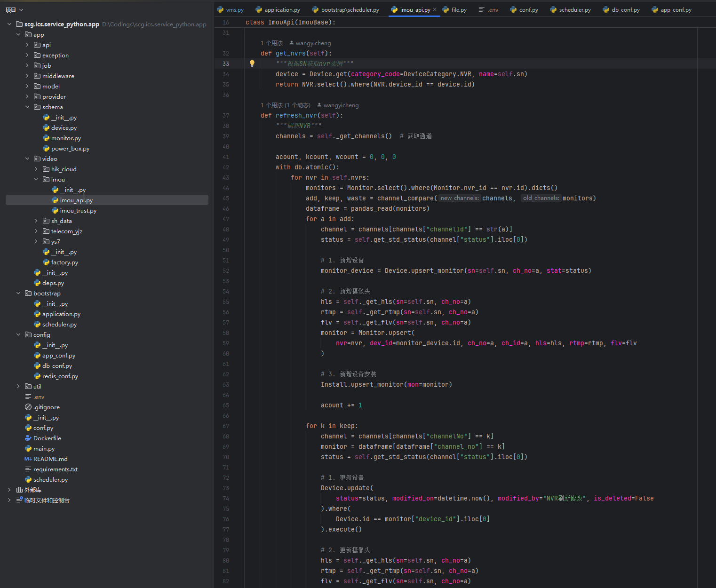Click the Markdown icon of README.md
The height and width of the screenshot is (588, 716).
pyautogui.click(x=28, y=459)
